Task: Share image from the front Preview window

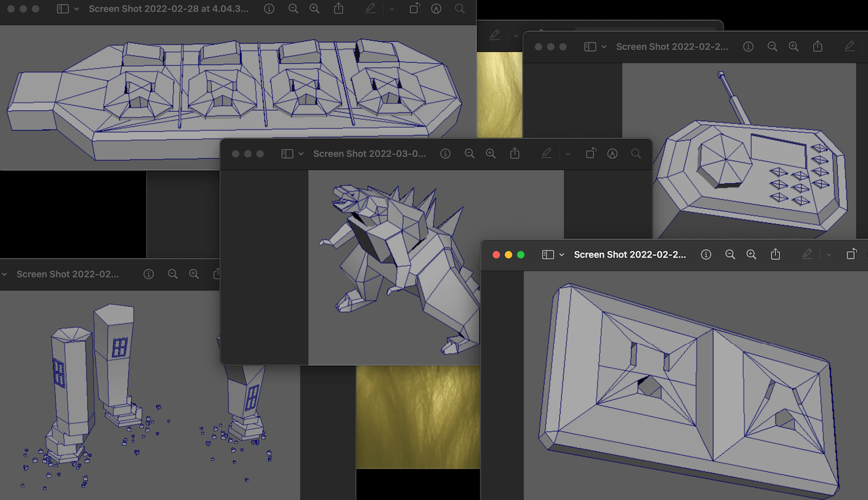Action: [775, 254]
